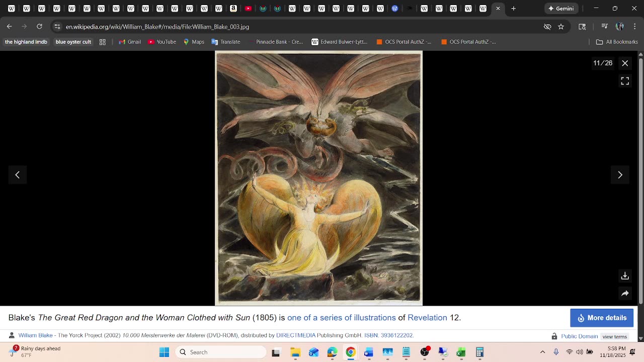This screenshot has width=644, height=362.
Task: Open Excel from the taskbar
Action: [461, 352]
